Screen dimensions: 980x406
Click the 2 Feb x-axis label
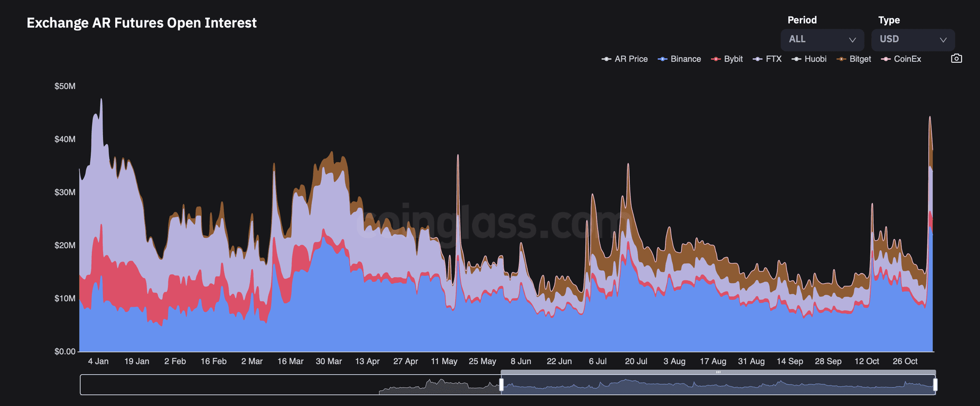point(175,361)
